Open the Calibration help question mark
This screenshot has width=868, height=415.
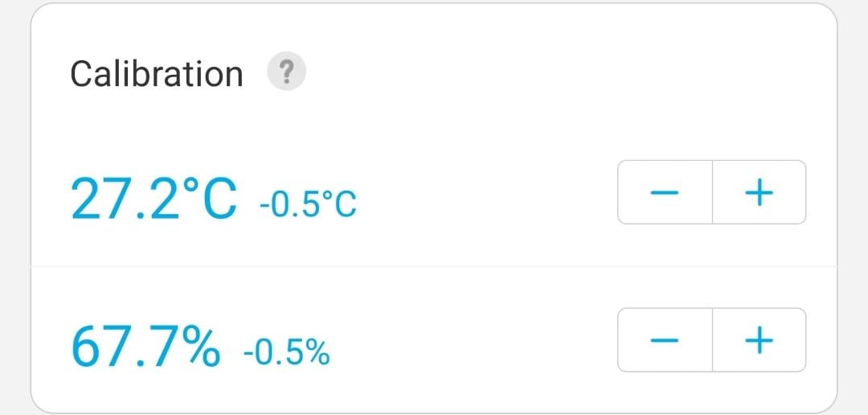tap(286, 72)
